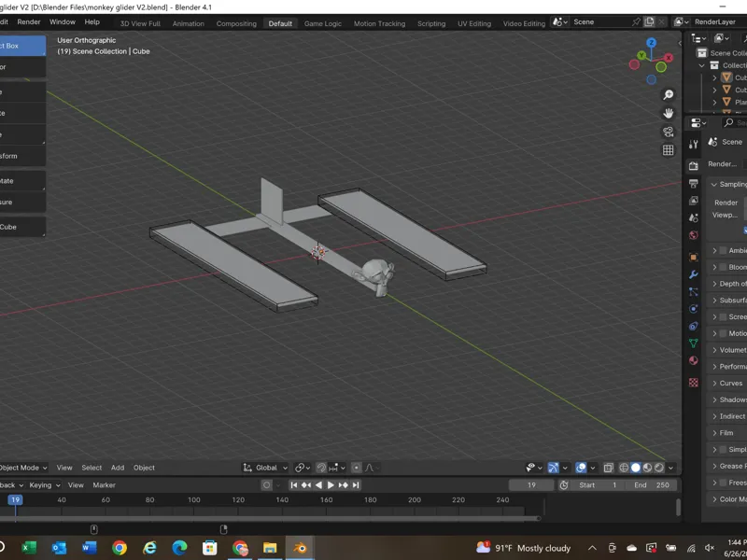Open the Scene properties tab icon
The width and height of the screenshot is (747, 560).
(693, 217)
